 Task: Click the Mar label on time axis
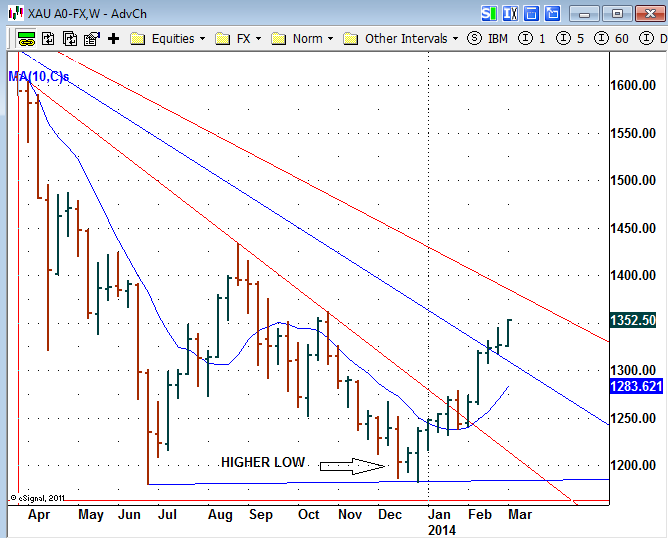(x=520, y=515)
